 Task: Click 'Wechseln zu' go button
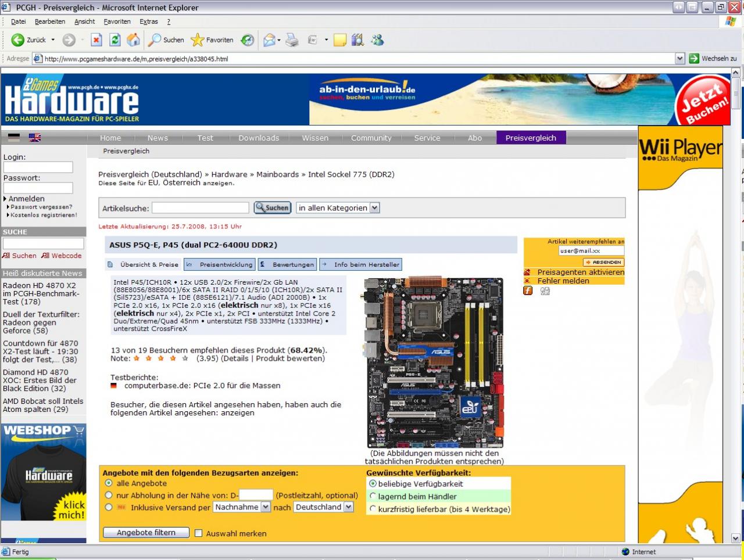(713, 59)
